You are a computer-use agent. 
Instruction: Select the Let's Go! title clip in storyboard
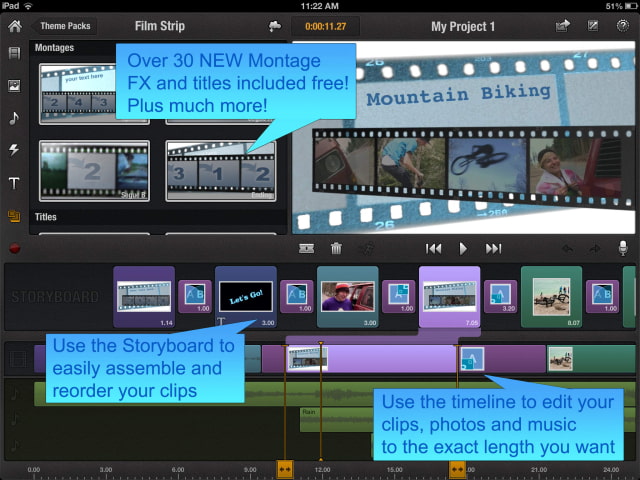pos(246,297)
